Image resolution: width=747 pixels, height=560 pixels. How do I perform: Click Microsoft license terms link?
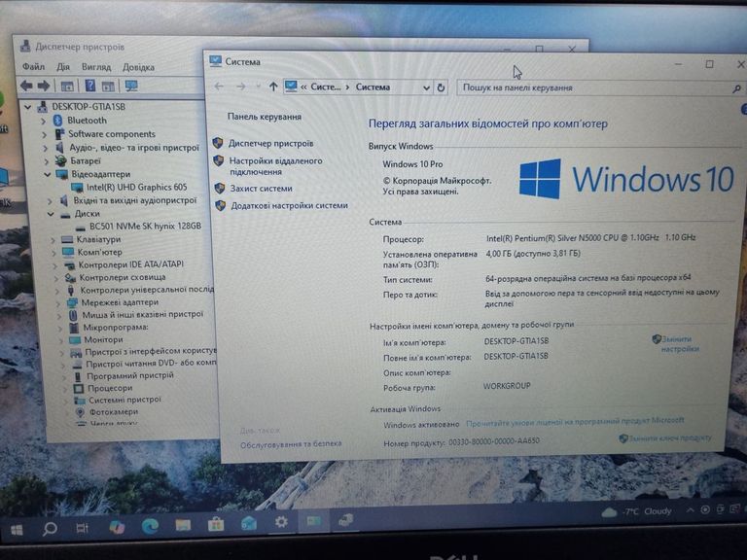[x=575, y=421]
